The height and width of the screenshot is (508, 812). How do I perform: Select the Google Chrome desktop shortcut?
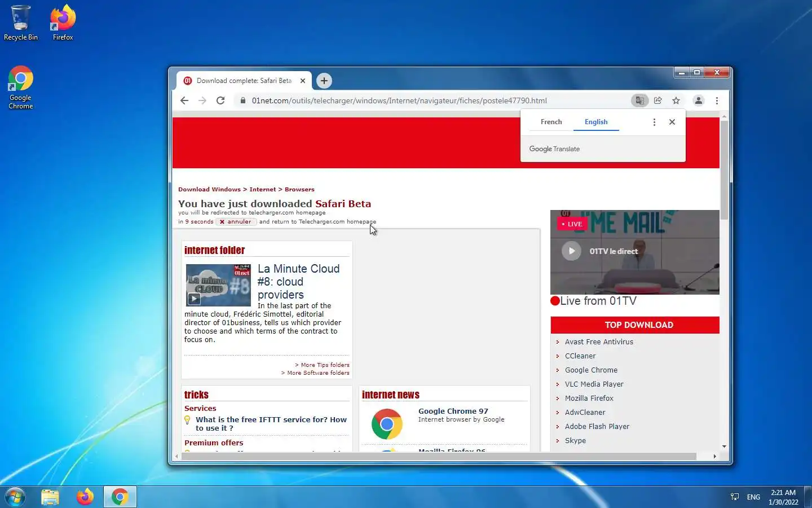(x=21, y=88)
